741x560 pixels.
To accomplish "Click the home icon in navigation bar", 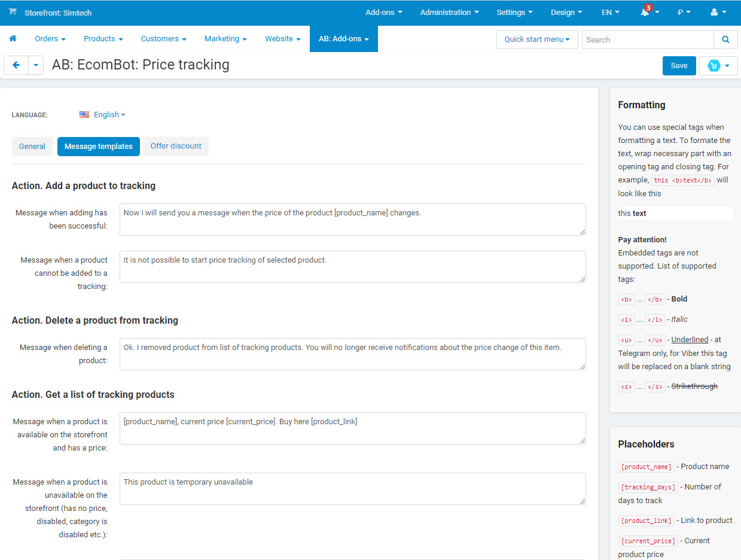I will [13, 38].
